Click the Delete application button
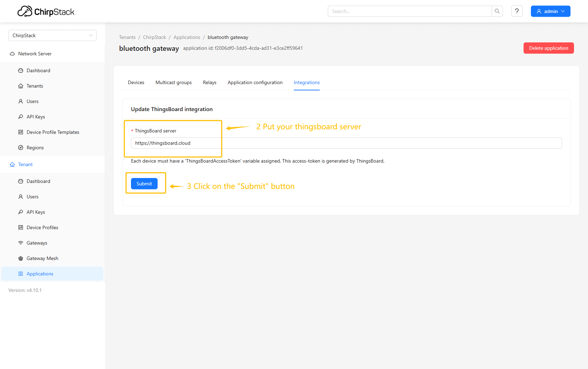Screen dimensions: 588x369 click(548, 48)
